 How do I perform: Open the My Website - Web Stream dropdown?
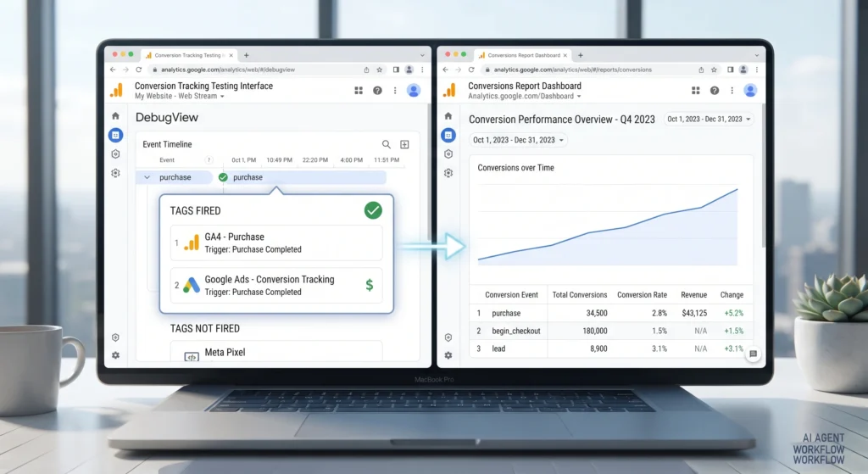pyautogui.click(x=180, y=97)
